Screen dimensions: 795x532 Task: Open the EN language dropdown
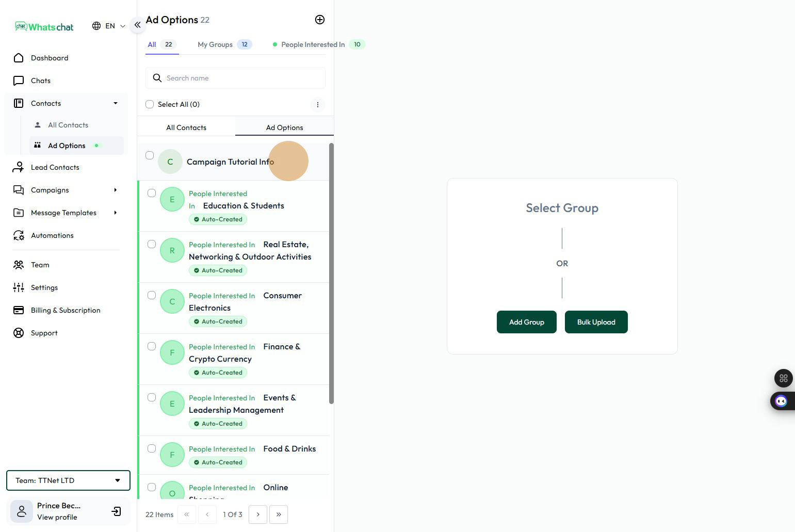[x=109, y=26]
